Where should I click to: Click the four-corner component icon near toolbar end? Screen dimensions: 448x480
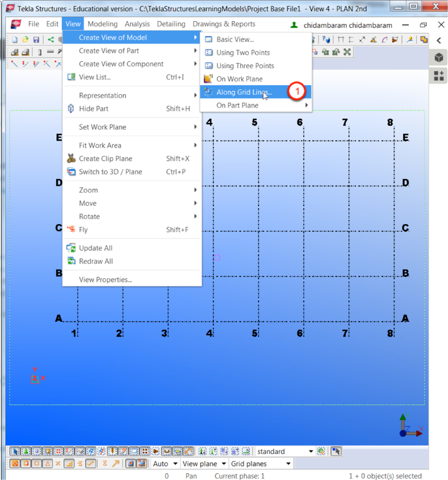coord(347,52)
